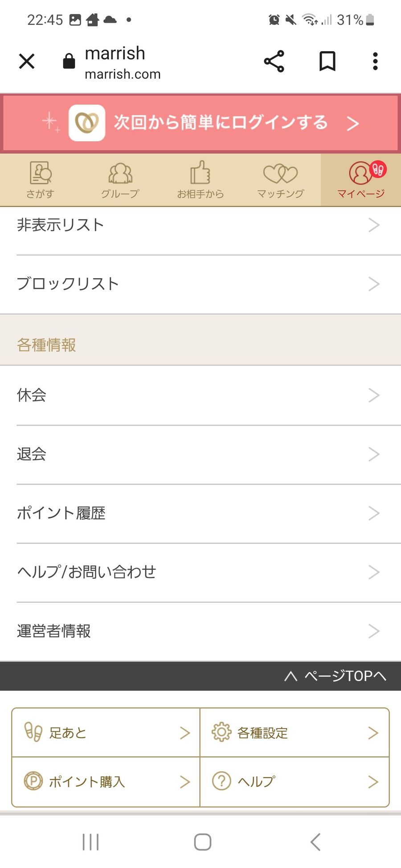
Task: Open the マッチング hearts tab
Action: [x=281, y=180]
